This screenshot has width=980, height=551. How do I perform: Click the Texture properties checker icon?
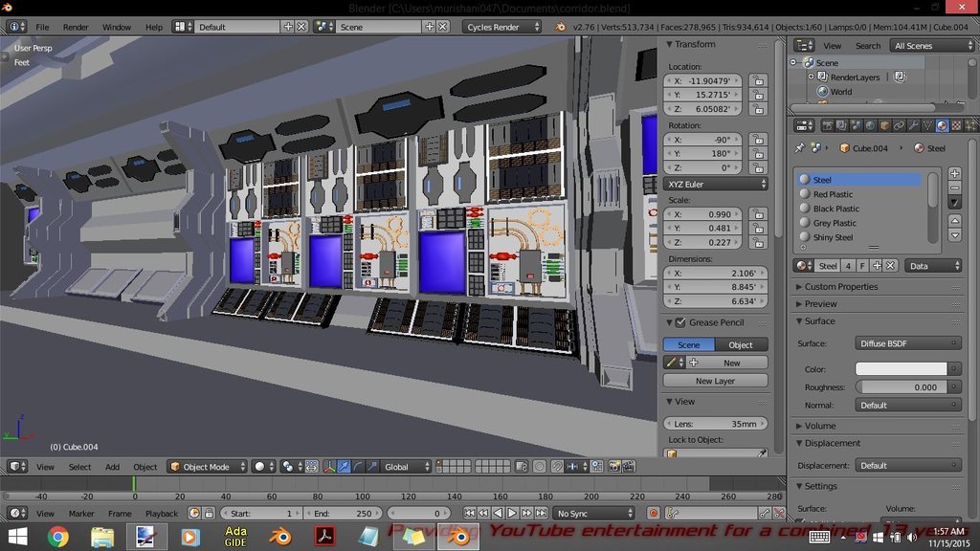pyautogui.click(x=956, y=125)
